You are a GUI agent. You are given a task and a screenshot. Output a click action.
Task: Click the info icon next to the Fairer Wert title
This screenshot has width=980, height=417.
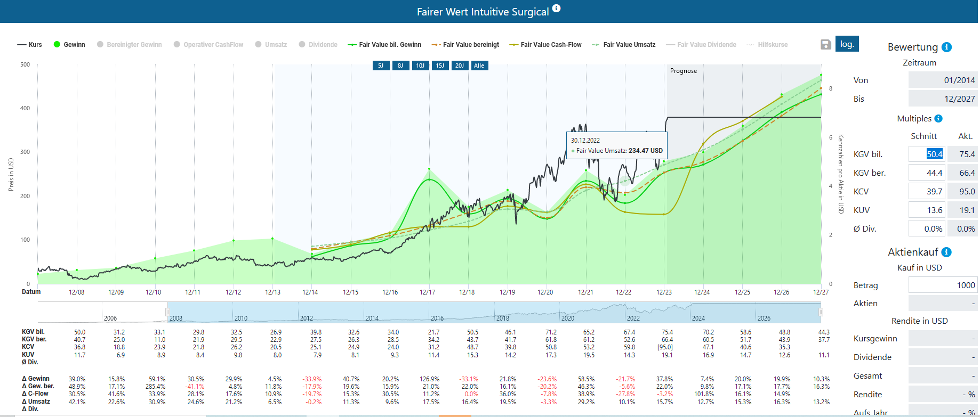556,8
